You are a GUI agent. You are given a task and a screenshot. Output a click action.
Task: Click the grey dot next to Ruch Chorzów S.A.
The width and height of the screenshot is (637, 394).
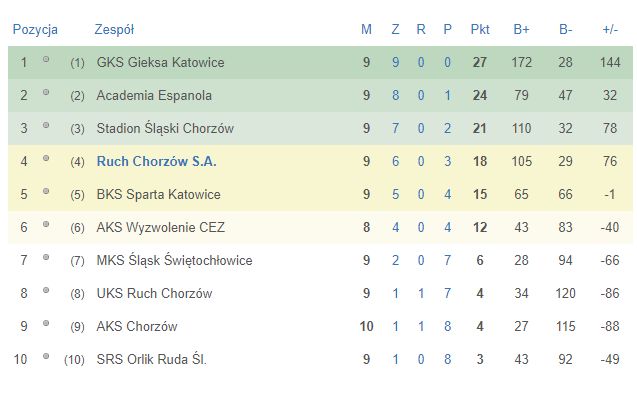click(46, 158)
